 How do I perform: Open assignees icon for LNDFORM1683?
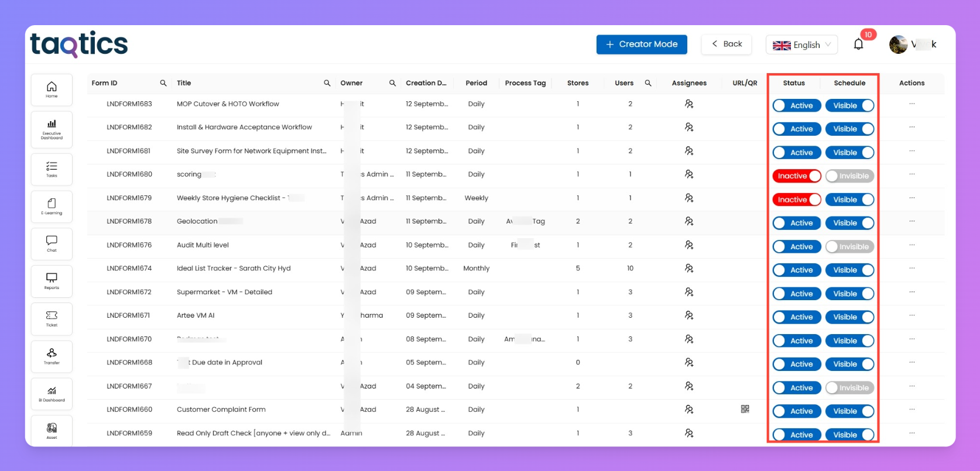(689, 104)
